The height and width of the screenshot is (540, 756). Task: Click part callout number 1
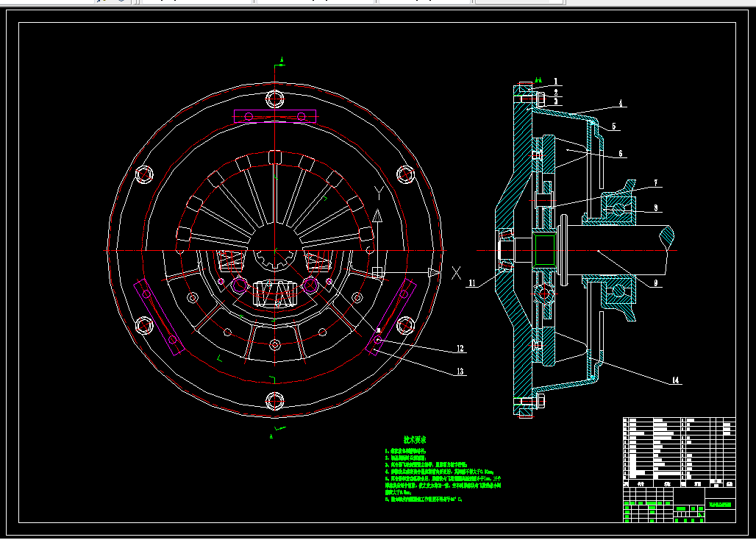click(555, 82)
